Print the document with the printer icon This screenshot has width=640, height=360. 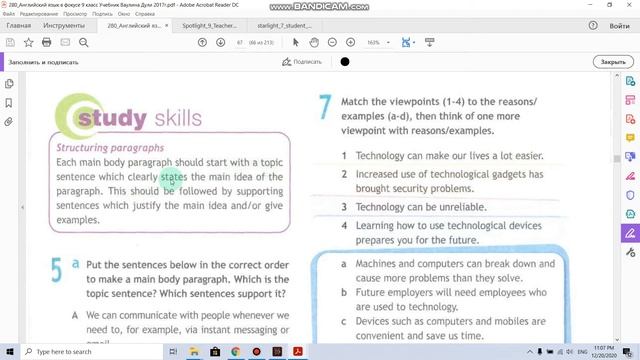[x=47, y=42]
